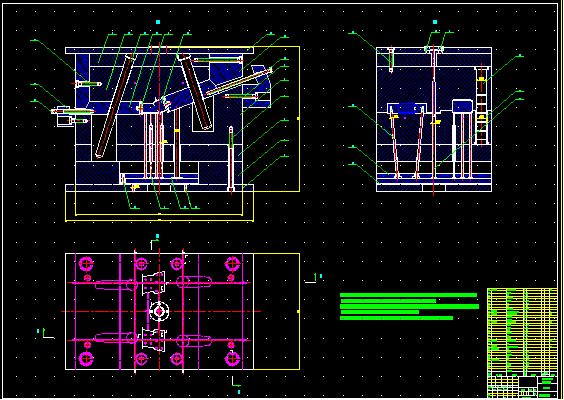Select the bottom-left magenta guide pillar circle
This screenshot has width=564, height=400.
pyautogui.click(x=86, y=358)
